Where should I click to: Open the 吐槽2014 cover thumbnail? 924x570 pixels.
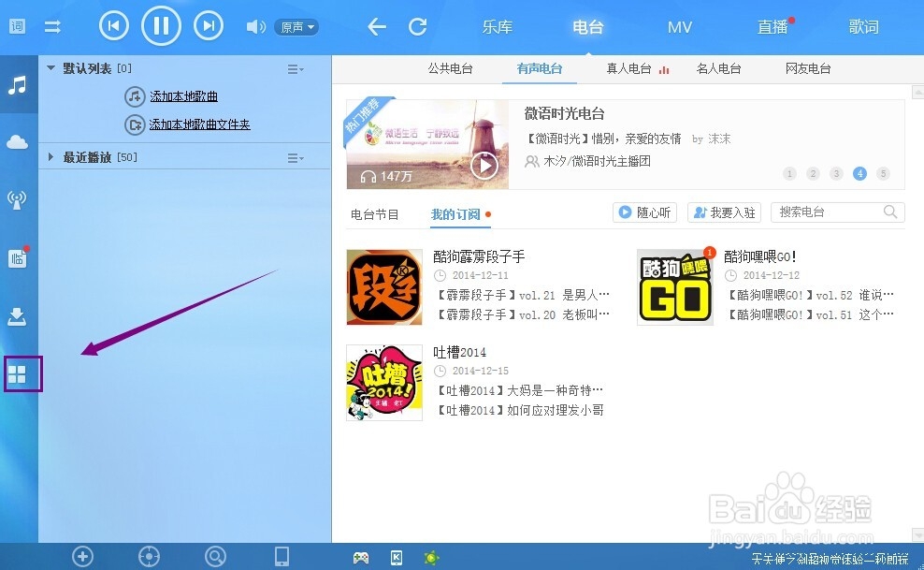pos(384,383)
